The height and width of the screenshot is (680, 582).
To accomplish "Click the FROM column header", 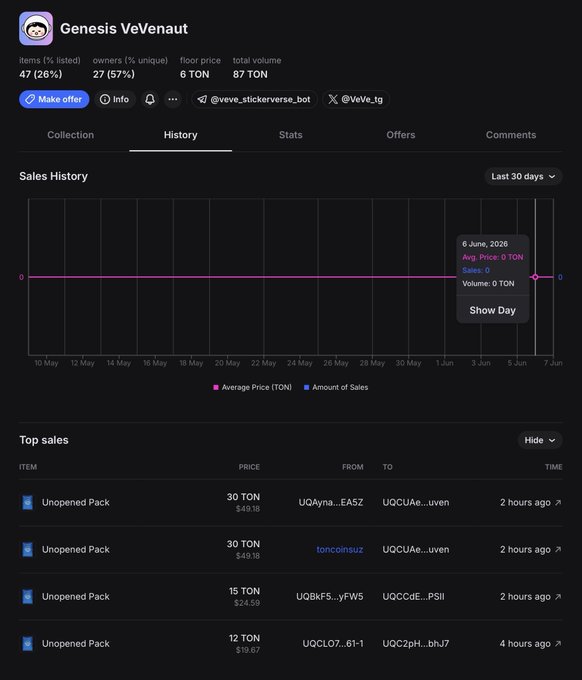I will [x=353, y=467].
